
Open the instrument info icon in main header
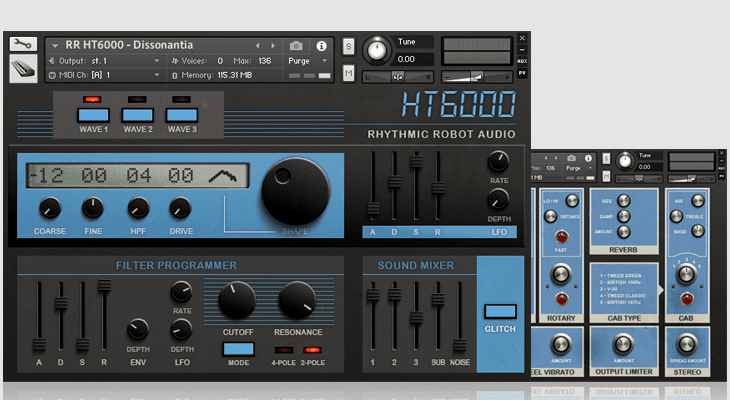click(321, 45)
